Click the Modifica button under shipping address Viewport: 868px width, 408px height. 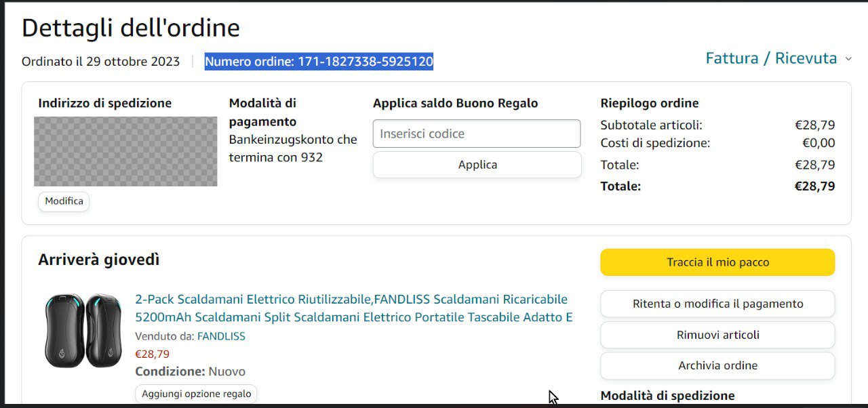click(64, 201)
